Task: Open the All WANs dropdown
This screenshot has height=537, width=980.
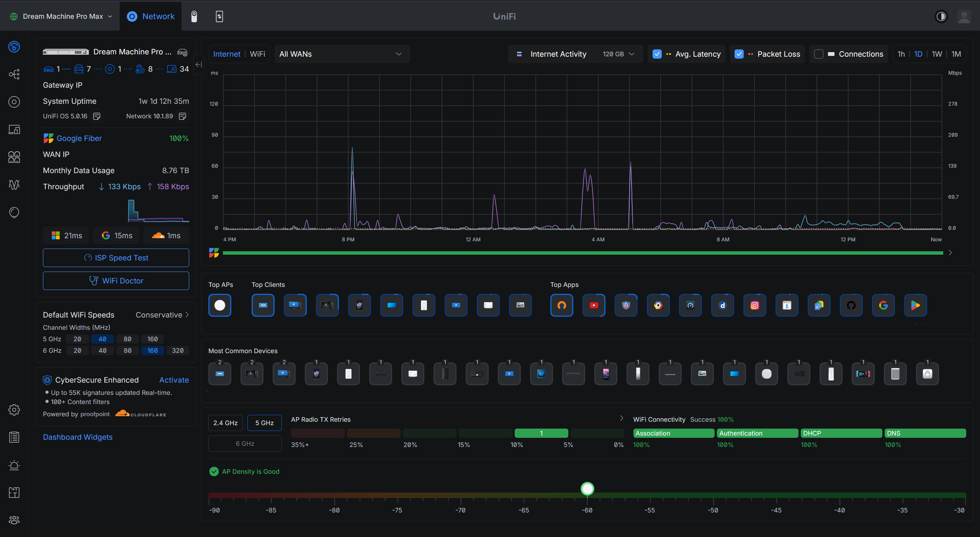Action: point(342,54)
